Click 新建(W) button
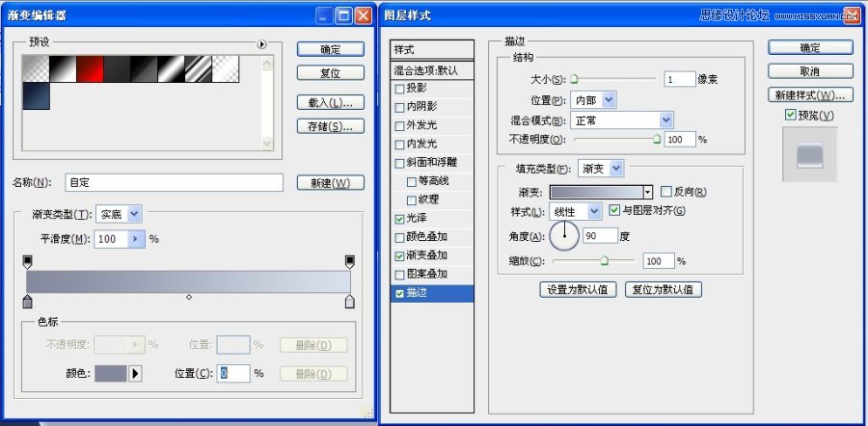The width and height of the screenshot is (868, 426). 331,182
